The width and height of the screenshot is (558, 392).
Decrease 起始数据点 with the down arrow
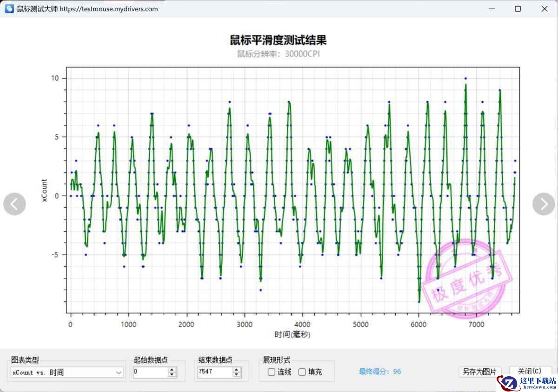(172, 375)
